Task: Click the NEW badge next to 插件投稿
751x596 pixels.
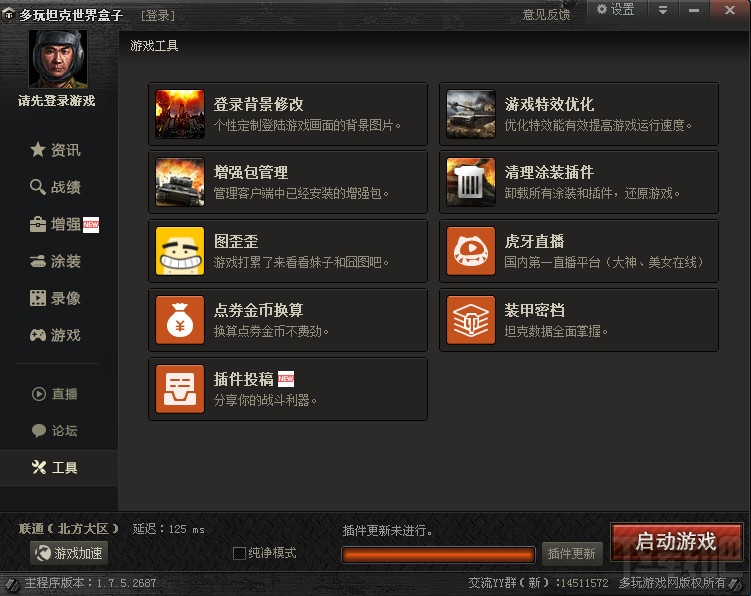Action: [x=286, y=379]
